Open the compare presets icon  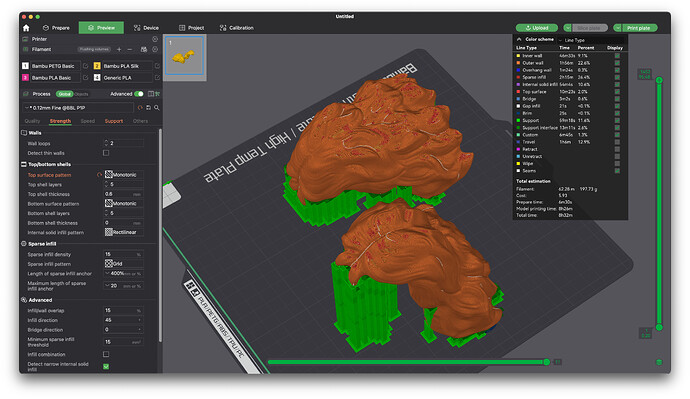pos(151,94)
